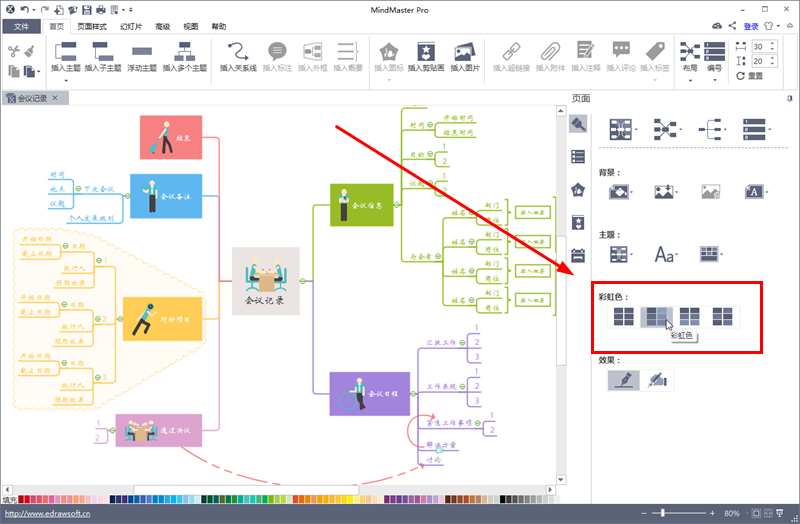Close the 会议记录 document tab
Screen dimensions: 800x524
[55, 98]
